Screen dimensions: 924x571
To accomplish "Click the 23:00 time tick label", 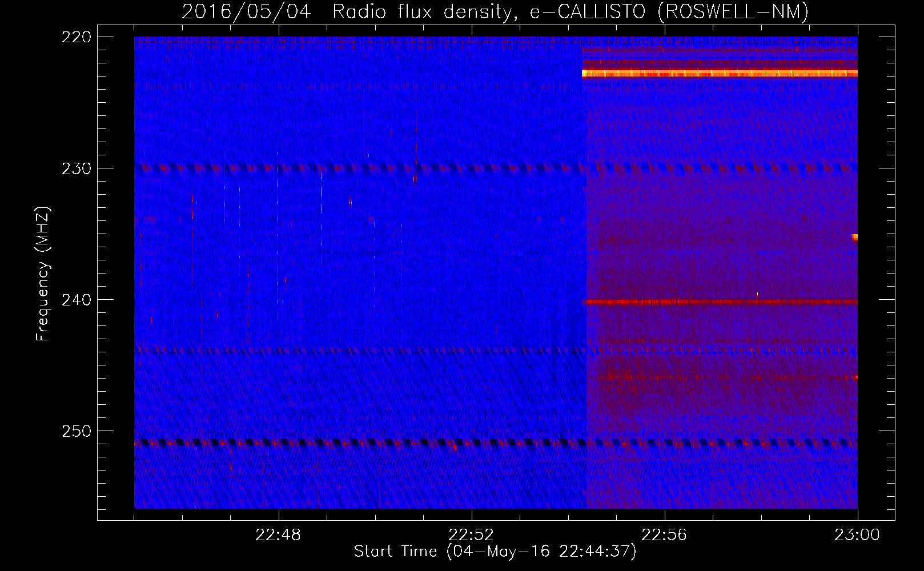I will pyautogui.click(x=857, y=535).
